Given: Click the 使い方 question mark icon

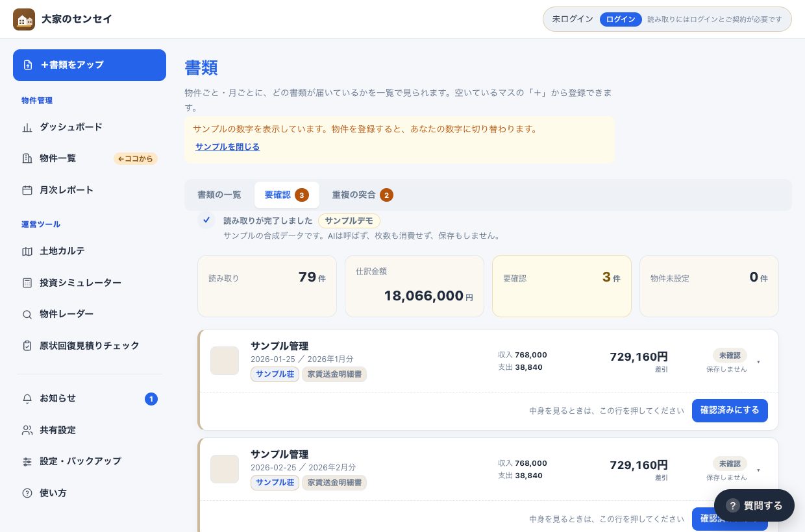Looking at the screenshot, I should [27, 493].
